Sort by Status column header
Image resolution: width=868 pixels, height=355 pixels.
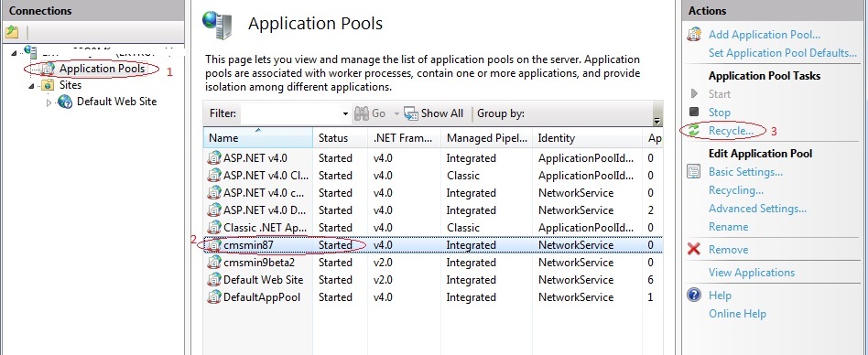tap(340, 138)
